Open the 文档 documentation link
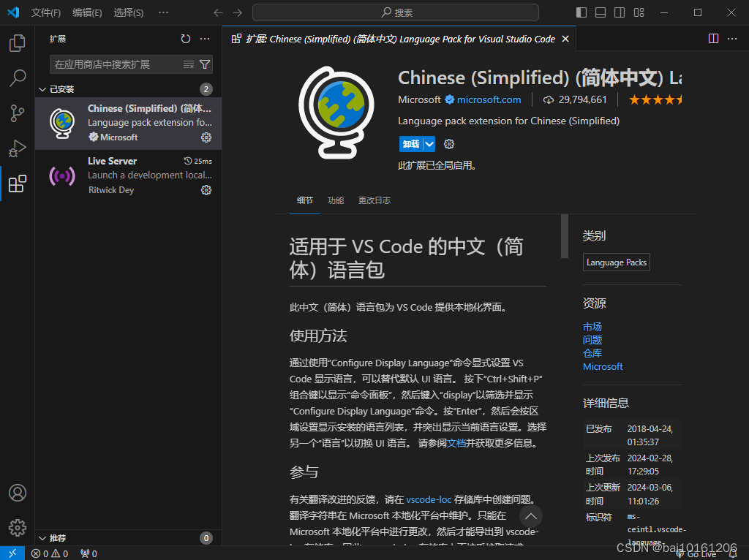Image resolution: width=749 pixels, height=560 pixels. (x=456, y=443)
